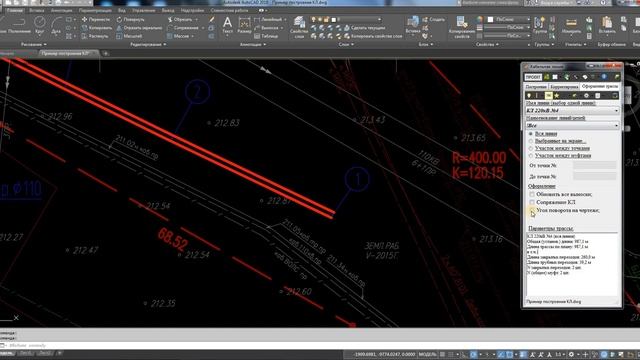Image resolution: width=640 pixels, height=360 pixels.
Task: Switch to the Построение tab in cable panel
Action: click(536, 87)
